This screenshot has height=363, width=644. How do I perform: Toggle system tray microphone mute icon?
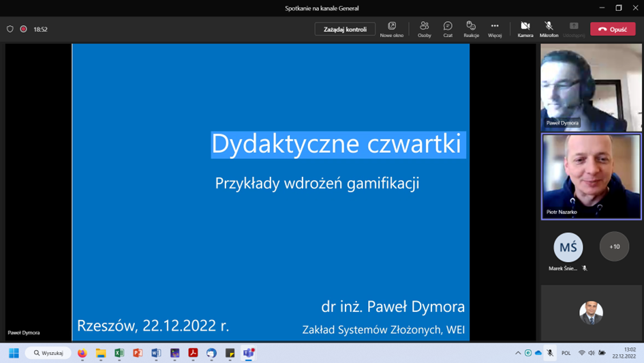click(x=550, y=353)
